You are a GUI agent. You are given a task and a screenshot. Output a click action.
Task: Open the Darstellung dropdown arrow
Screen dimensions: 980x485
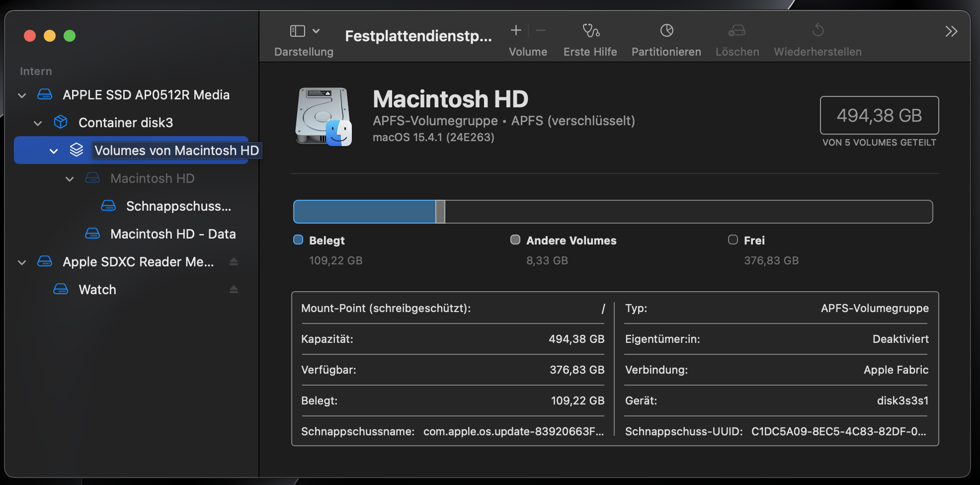(x=316, y=31)
